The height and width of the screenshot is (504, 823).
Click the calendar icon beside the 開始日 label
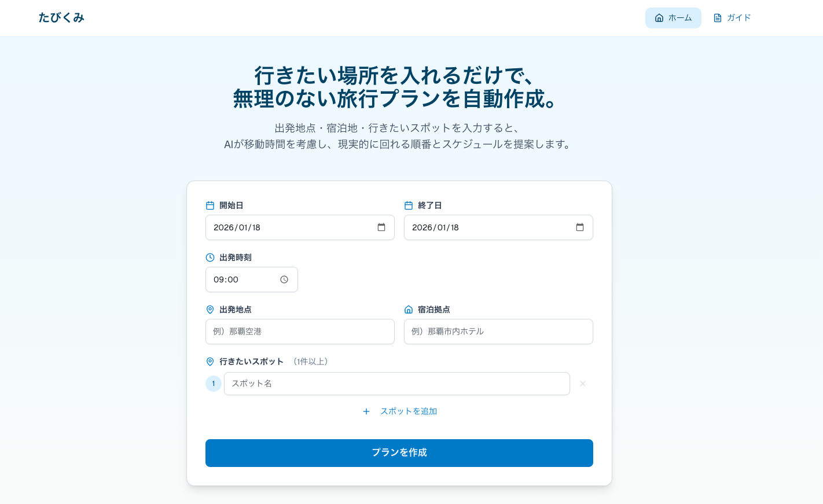click(x=210, y=205)
